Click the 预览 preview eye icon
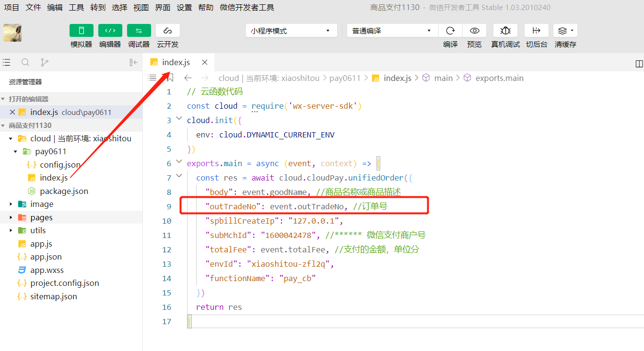This screenshot has height=351, width=644. pos(474,31)
